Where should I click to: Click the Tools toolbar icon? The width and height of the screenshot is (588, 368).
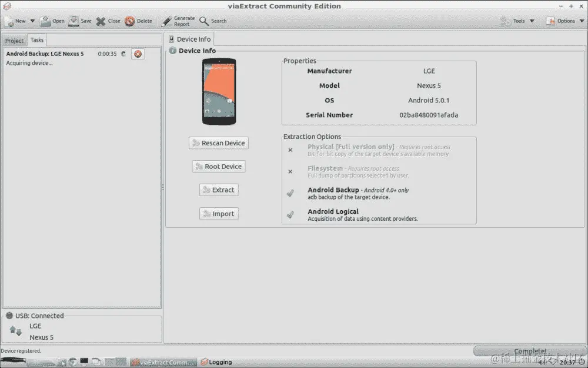[x=506, y=21]
